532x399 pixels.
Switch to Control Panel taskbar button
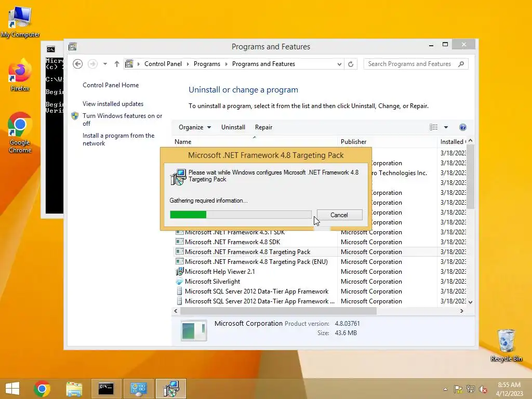(138, 389)
